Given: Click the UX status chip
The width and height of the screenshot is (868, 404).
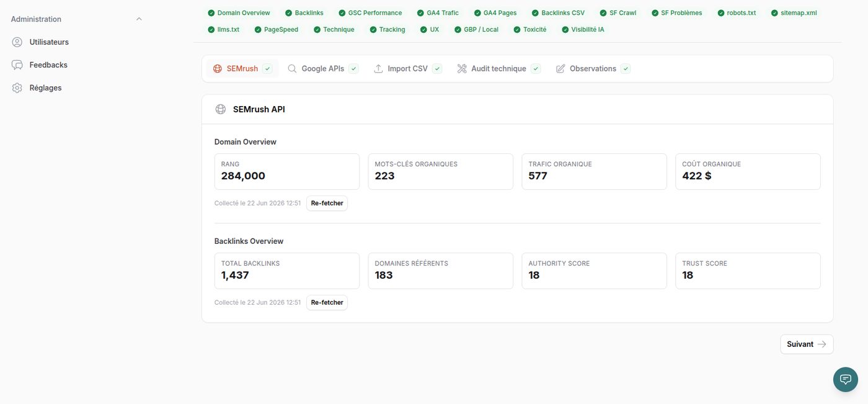Looking at the screenshot, I should 430,30.
